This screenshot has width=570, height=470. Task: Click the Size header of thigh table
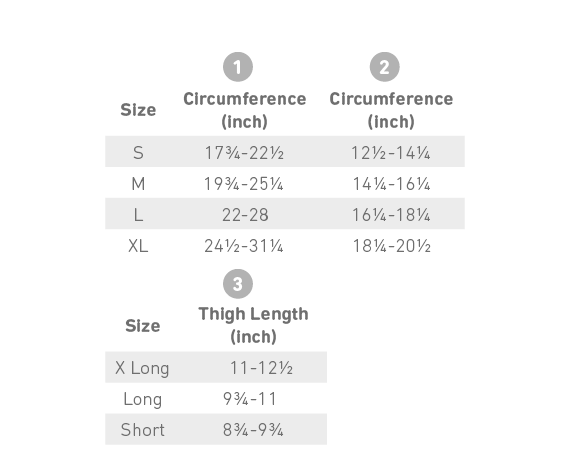tap(142, 326)
